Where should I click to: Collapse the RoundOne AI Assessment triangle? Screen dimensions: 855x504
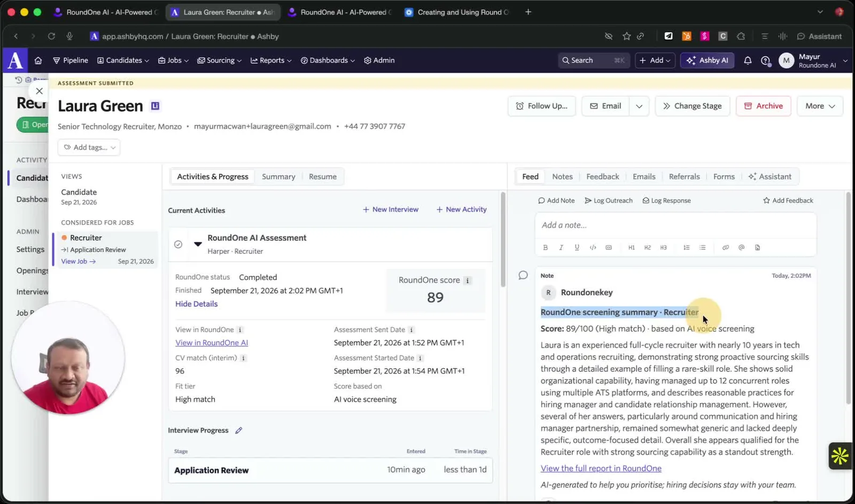[x=198, y=244]
